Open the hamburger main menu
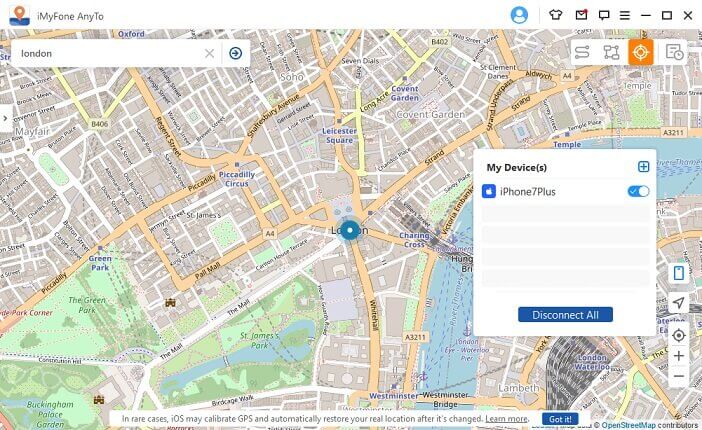Viewport: 702px width, 430px height. [625, 16]
